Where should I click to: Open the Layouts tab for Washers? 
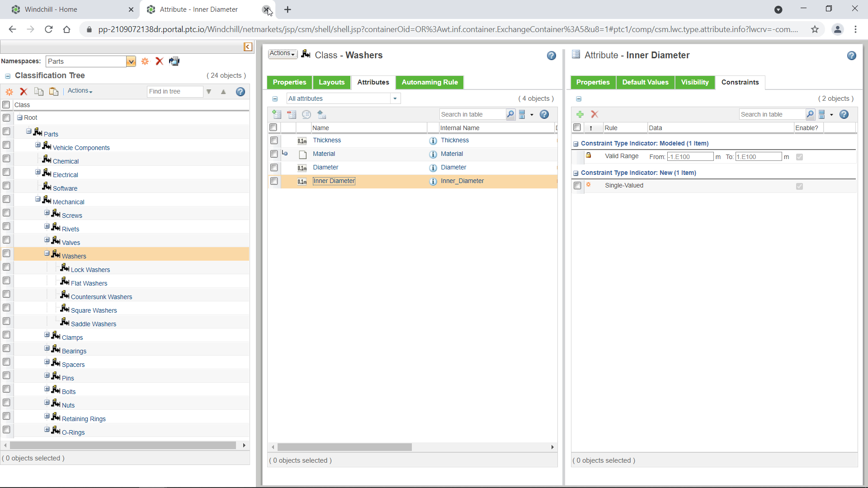pos(331,82)
